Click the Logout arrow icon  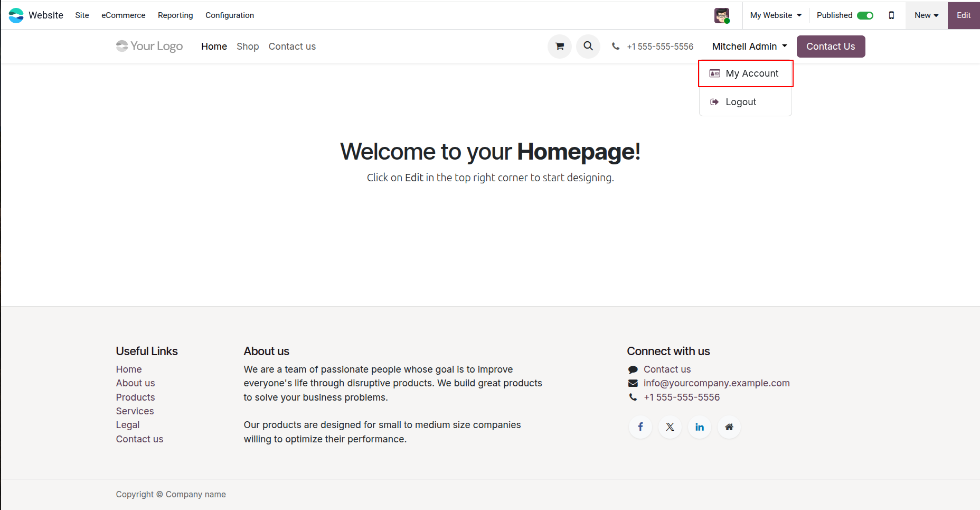pyautogui.click(x=714, y=102)
